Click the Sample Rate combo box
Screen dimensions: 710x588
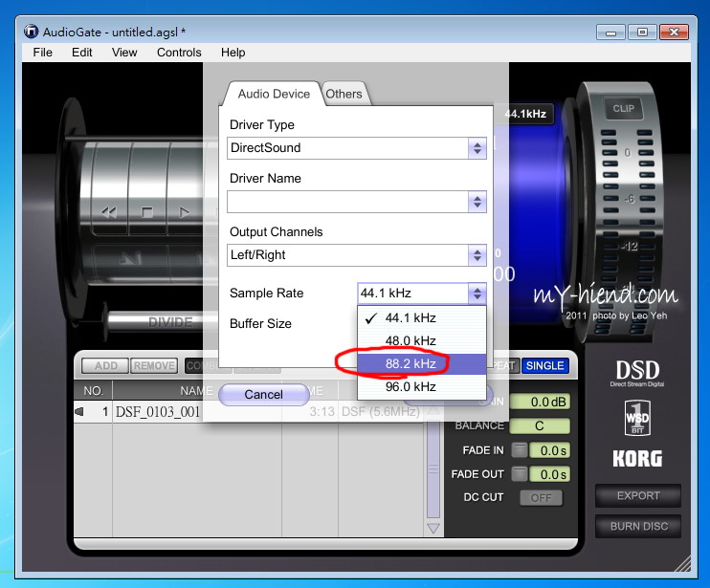(422, 294)
